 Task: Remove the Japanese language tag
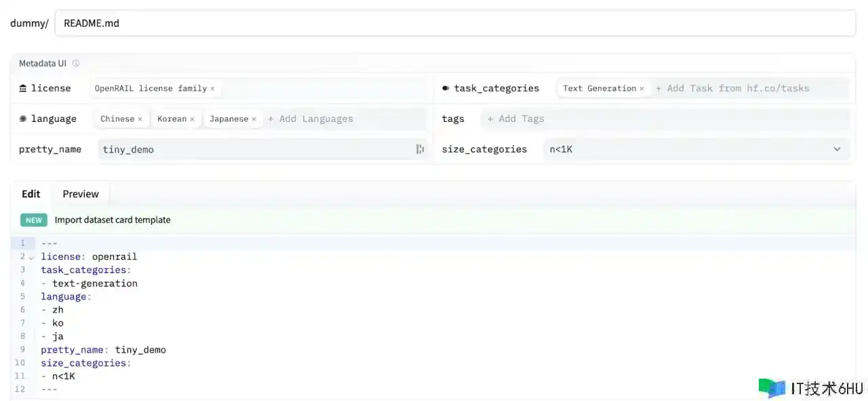coord(254,119)
